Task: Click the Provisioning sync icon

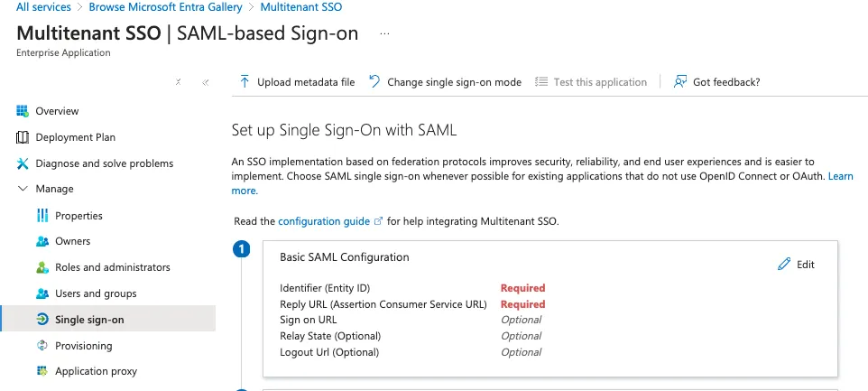Action: pos(42,346)
